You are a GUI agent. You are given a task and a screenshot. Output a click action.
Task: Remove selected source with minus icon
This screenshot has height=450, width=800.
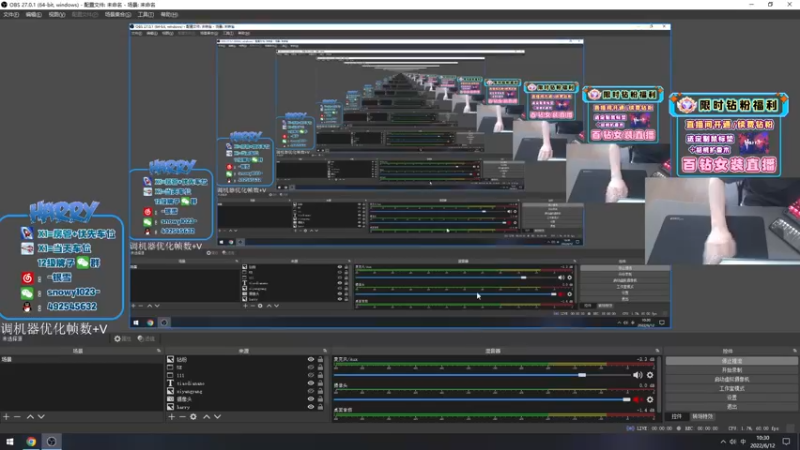pos(182,417)
